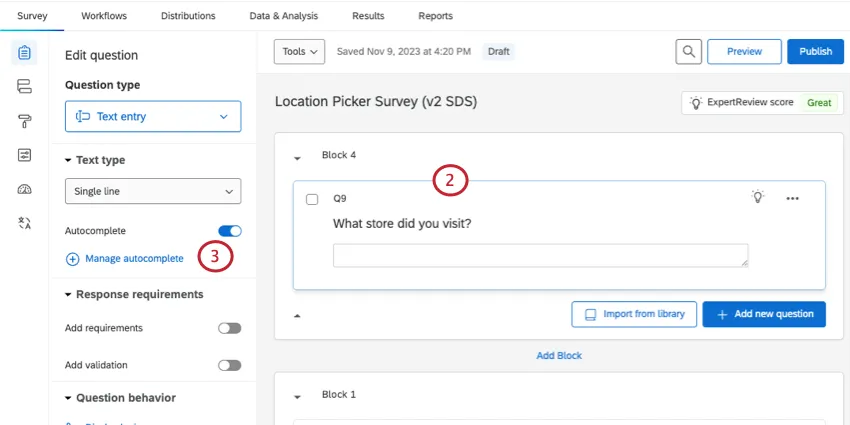Click the Publish button

[x=815, y=52]
